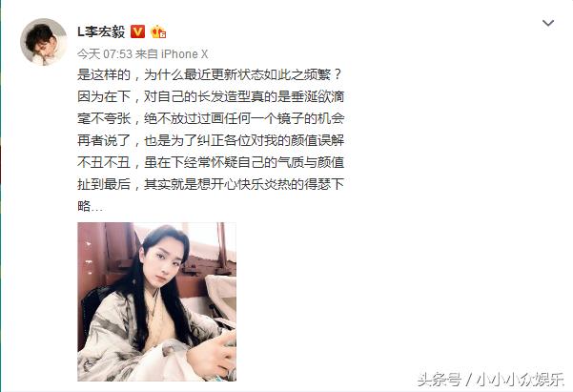Open the L李宏毅 profile name link

click(x=101, y=31)
